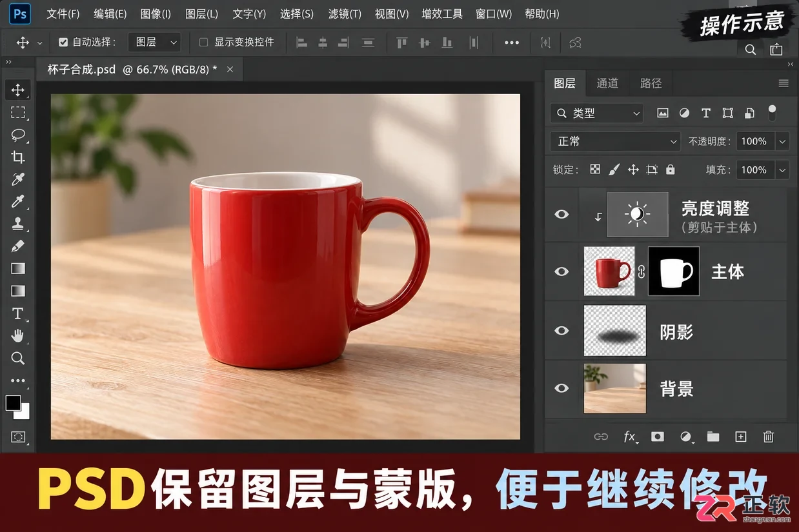
Task: Filter for shape layers icon
Action: (728, 113)
